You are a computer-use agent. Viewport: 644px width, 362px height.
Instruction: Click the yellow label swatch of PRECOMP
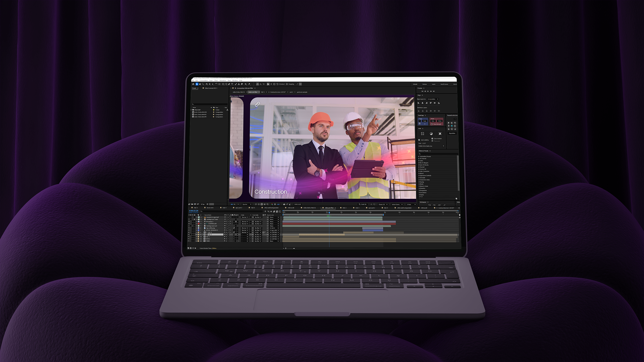point(214,110)
